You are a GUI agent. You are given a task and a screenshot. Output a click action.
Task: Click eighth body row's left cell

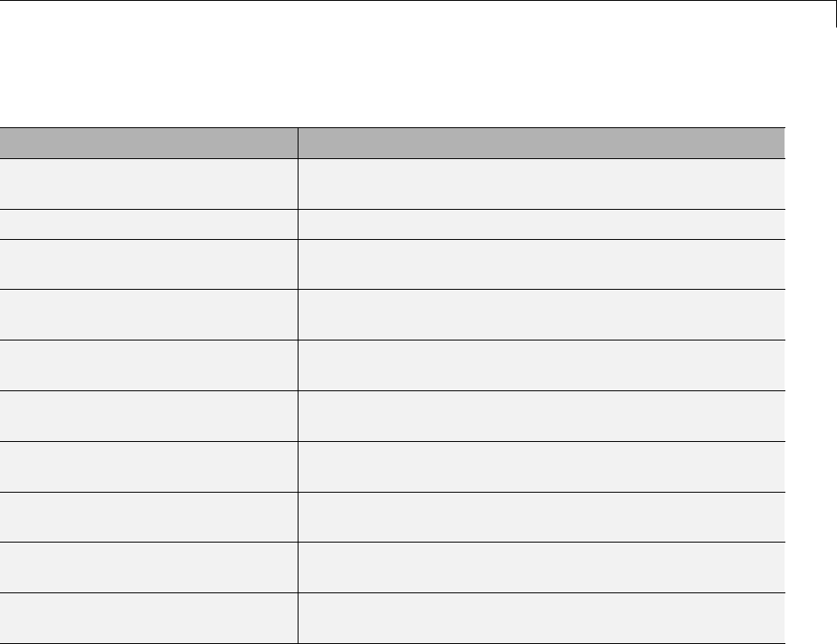(x=148, y=516)
